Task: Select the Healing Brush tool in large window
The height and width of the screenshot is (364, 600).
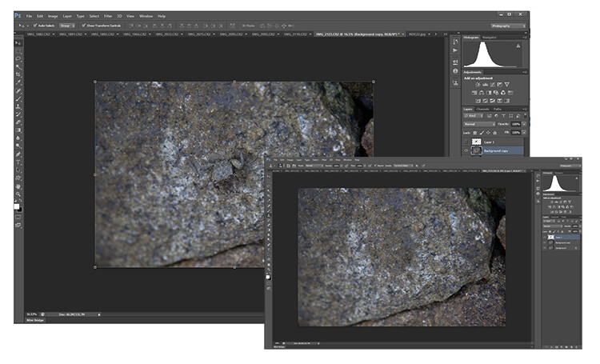Action: 18,90
